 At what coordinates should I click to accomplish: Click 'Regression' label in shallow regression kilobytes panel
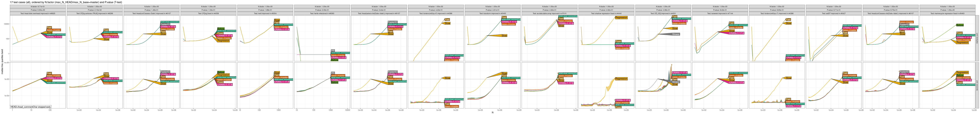621,17
